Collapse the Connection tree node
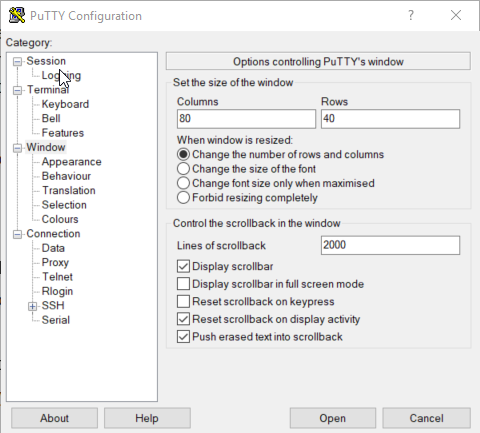Screen dimensions: 480x433 click(x=17, y=234)
